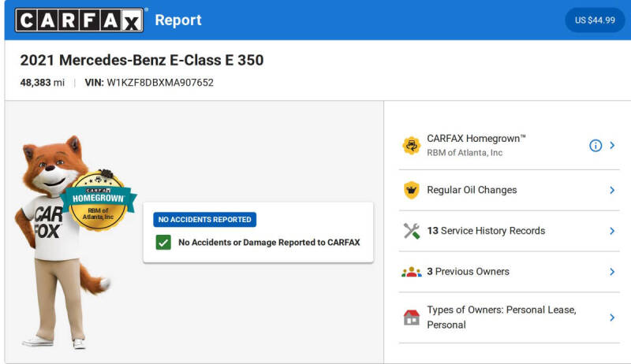The width and height of the screenshot is (631, 364).
Task: Expand the 3 Previous Owners chevron
Action: tap(612, 272)
